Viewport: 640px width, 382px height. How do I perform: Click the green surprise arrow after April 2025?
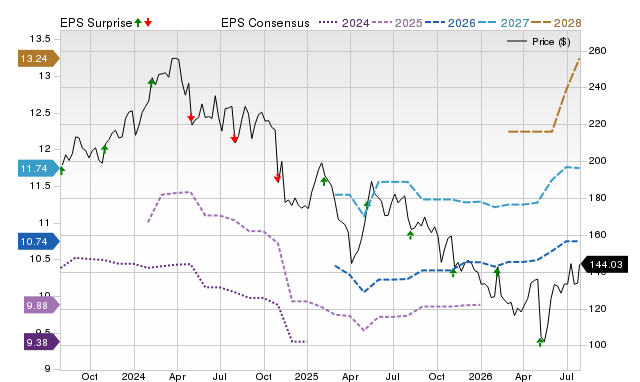(x=367, y=205)
